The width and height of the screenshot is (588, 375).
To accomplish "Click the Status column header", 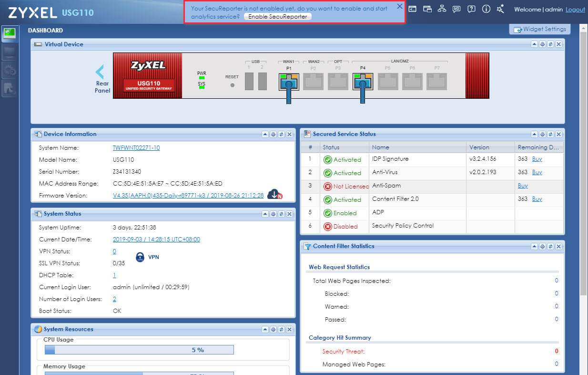I will (x=344, y=147).
